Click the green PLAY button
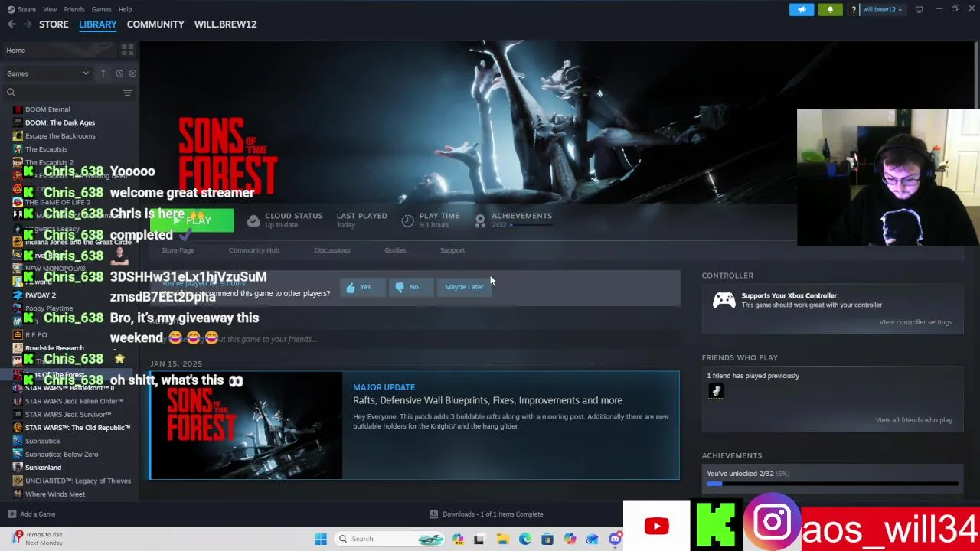 pyautogui.click(x=191, y=220)
